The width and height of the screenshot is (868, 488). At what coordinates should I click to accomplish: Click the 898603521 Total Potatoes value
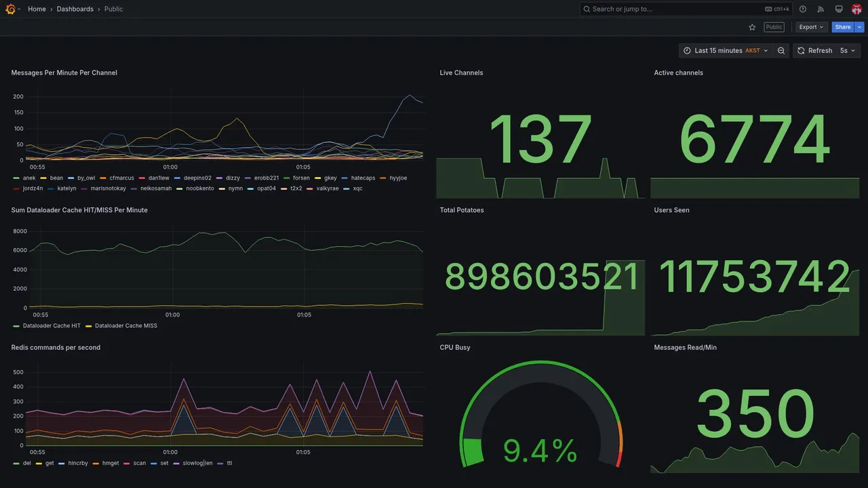[542, 278]
